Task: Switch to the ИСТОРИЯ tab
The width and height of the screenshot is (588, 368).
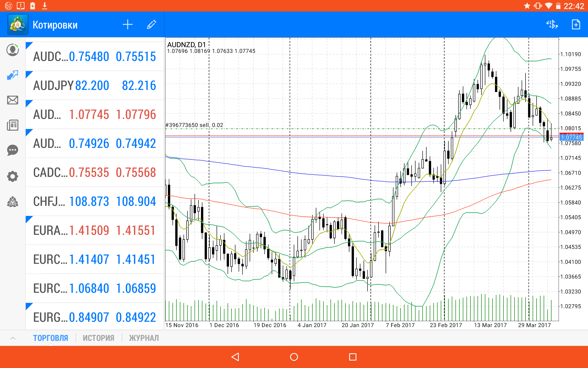Action: click(x=98, y=338)
